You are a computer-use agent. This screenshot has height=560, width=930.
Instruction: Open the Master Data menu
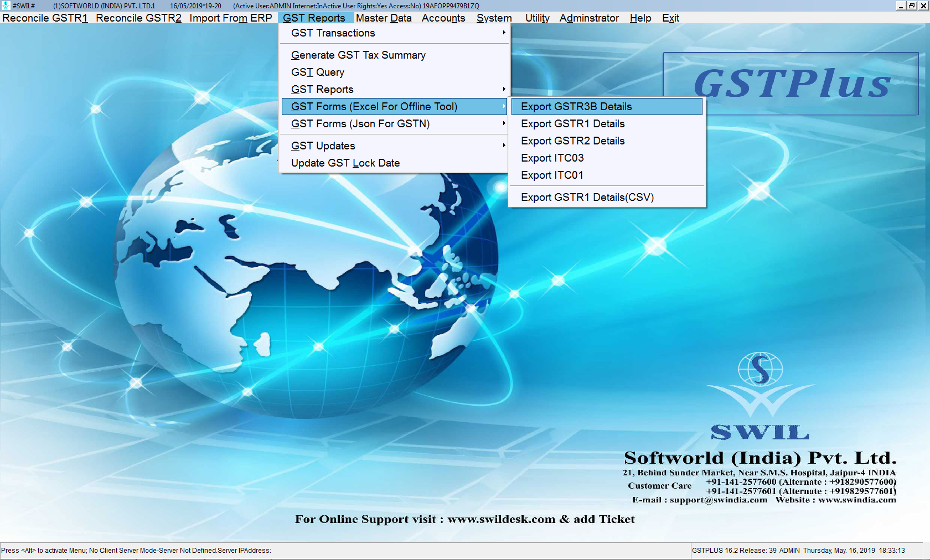pyautogui.click(x=384, y=18)
